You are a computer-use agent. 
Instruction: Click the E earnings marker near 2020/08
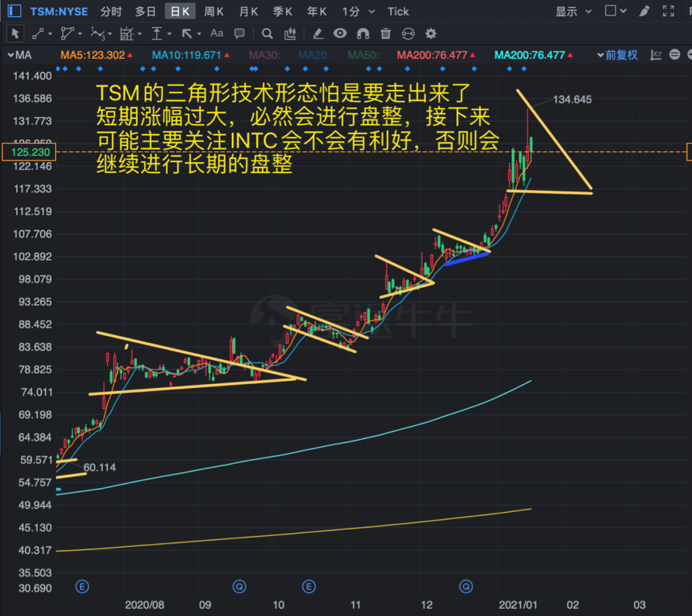tap(82, 587)
